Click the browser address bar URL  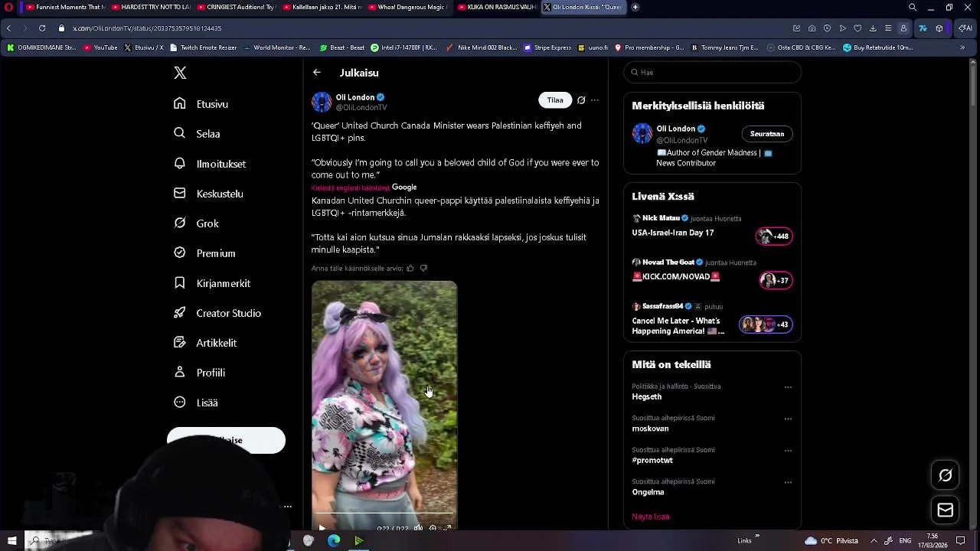[147, 28]
